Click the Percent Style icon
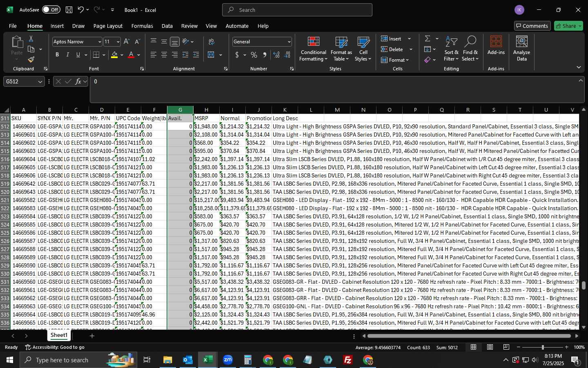Viewport: 588px width, 368px height. click(x=254, y=55)
